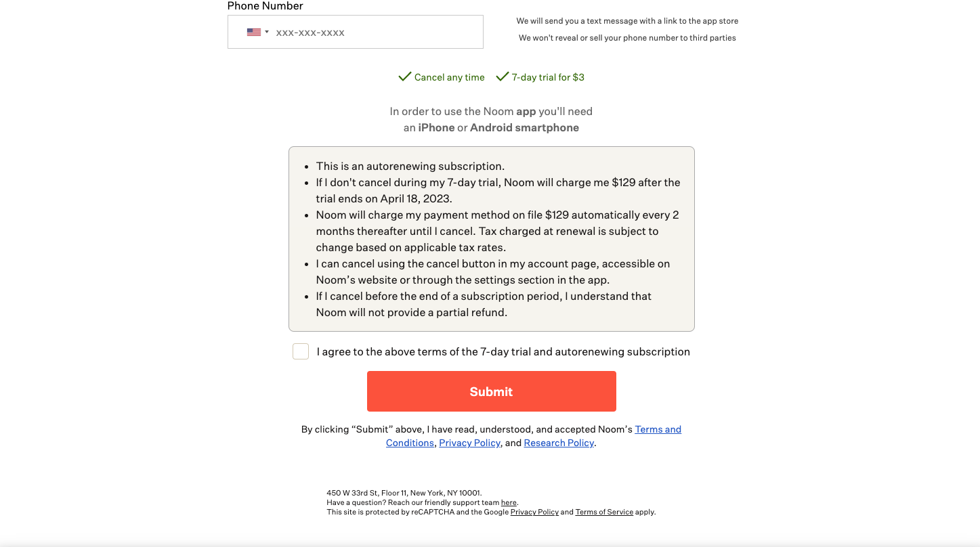Screen dimensions: 980x547
Task: Click the text message app store note
Action: click(627, 21)
